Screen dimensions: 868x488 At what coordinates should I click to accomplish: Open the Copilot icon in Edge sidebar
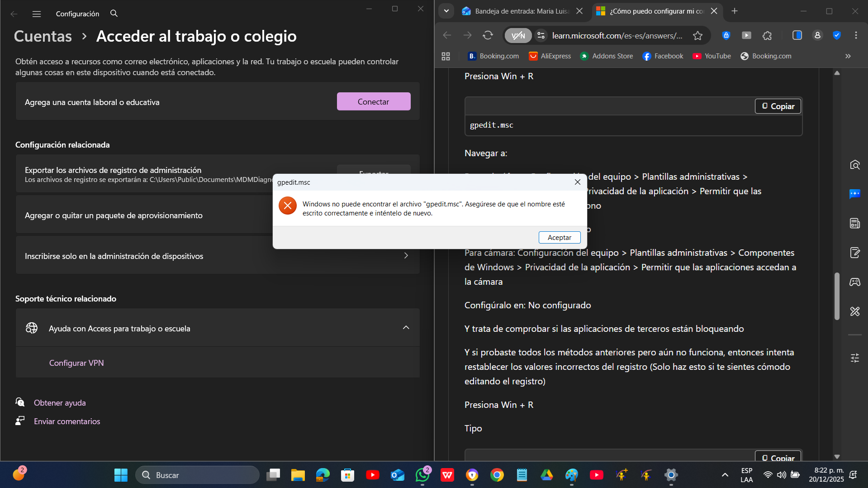click(855, 194)
